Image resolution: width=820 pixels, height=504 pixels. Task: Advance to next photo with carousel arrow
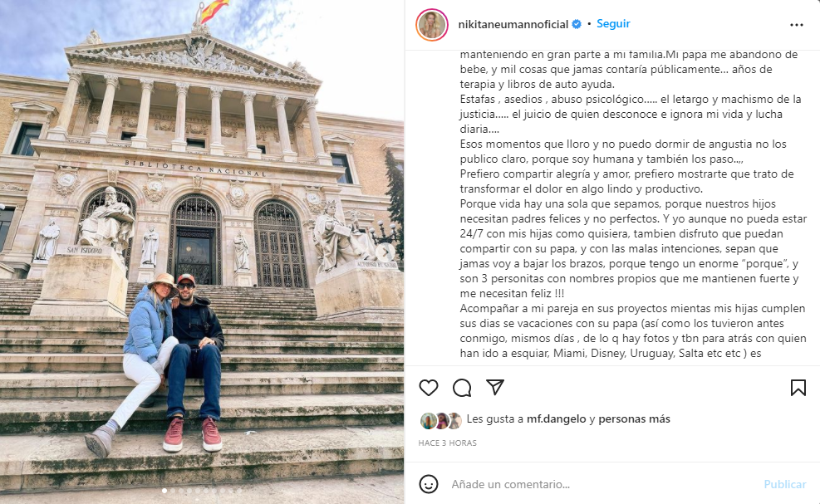point(385,252)
